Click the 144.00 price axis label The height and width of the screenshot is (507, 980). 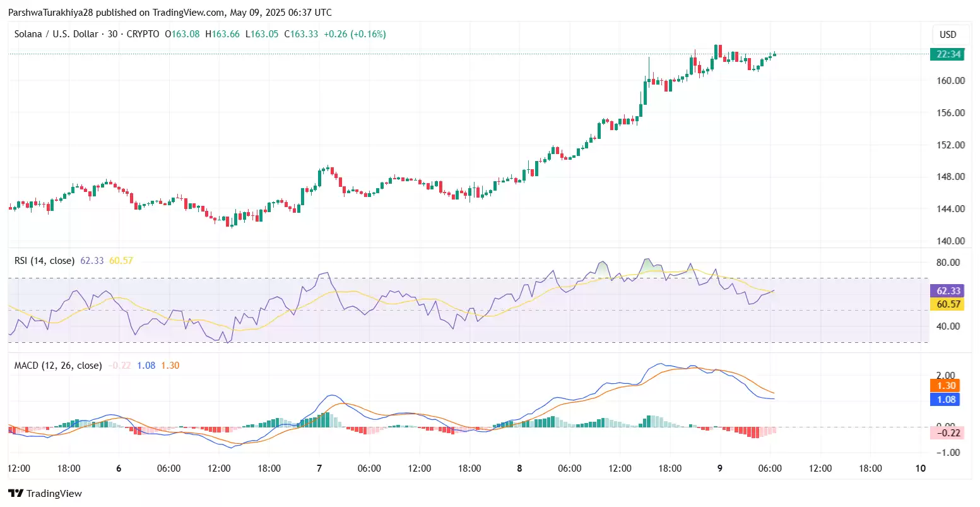[951, 209]
